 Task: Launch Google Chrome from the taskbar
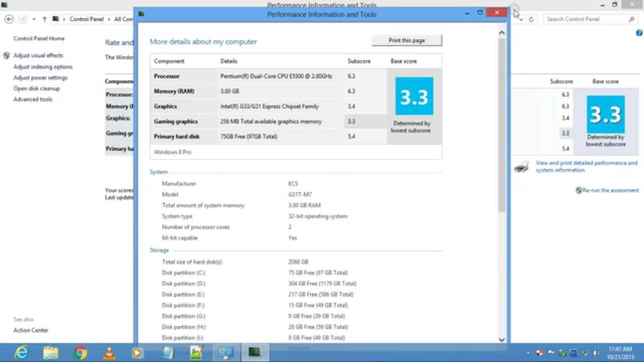tap(80, 353)
